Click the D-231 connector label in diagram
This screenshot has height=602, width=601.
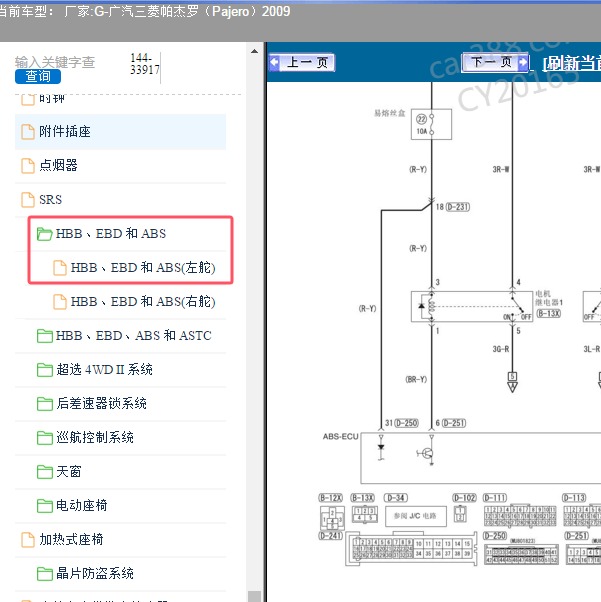(x=458, y=207)
